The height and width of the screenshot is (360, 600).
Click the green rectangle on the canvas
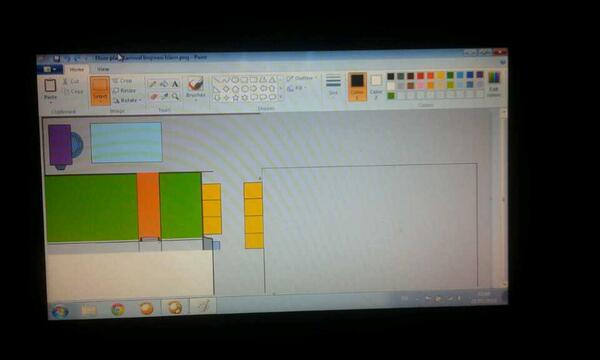[x=91, y=208]
